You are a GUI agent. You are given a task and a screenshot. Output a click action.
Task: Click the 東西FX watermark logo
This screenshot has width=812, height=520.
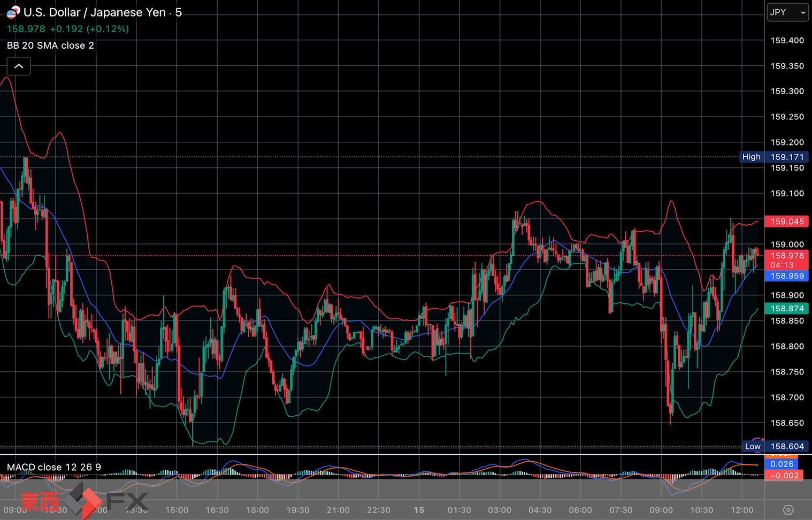coord(85,501)
